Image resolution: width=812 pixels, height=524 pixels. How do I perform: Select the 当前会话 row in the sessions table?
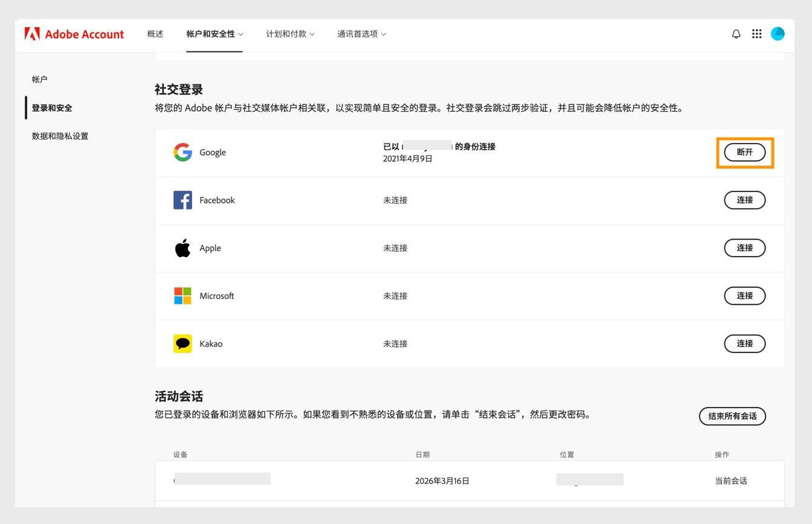click(x=730, y=481)
